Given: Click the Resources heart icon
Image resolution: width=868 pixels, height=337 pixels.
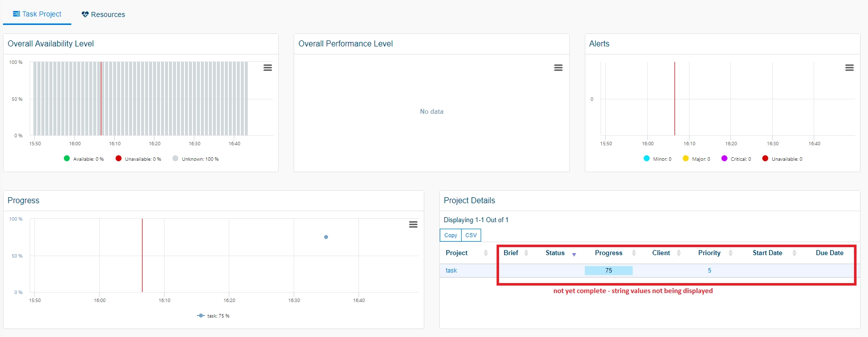Looking at the screenshot, I should coord(85,14).
